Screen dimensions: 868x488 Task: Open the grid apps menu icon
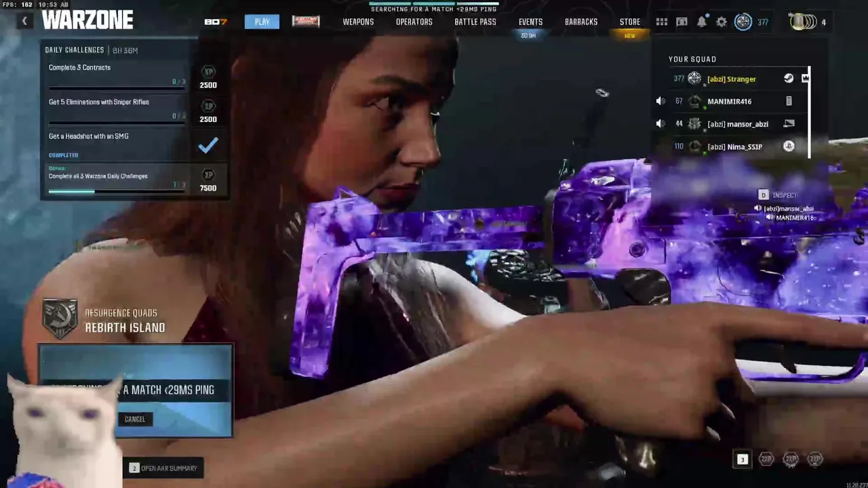click(x=662, y=22)
